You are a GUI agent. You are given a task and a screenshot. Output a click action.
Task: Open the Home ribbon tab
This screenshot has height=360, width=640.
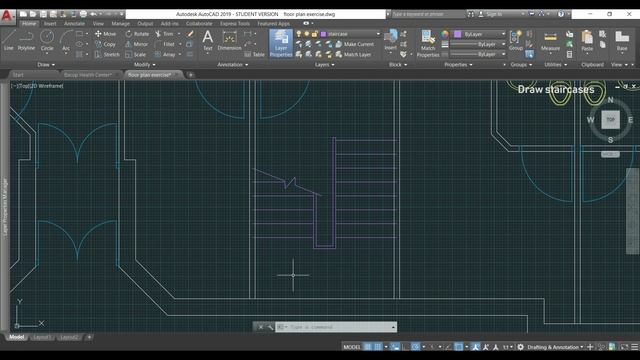tap(29, 24)
